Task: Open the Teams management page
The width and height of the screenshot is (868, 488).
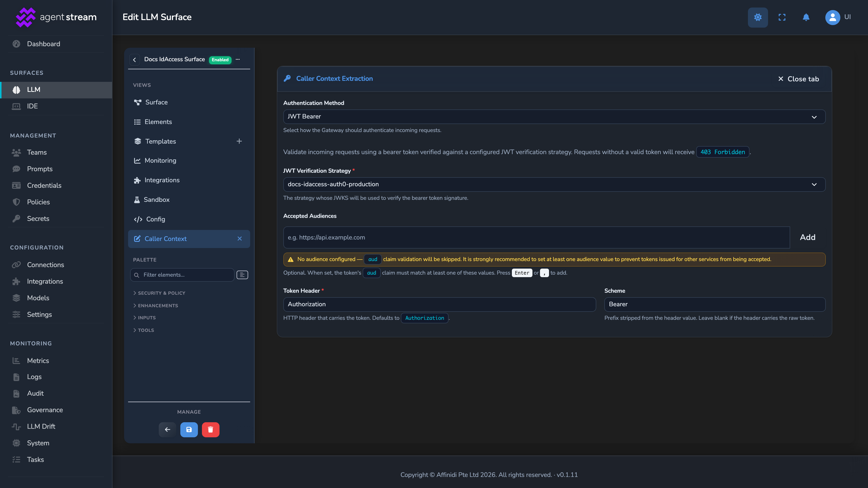Action: click(56, 152)
